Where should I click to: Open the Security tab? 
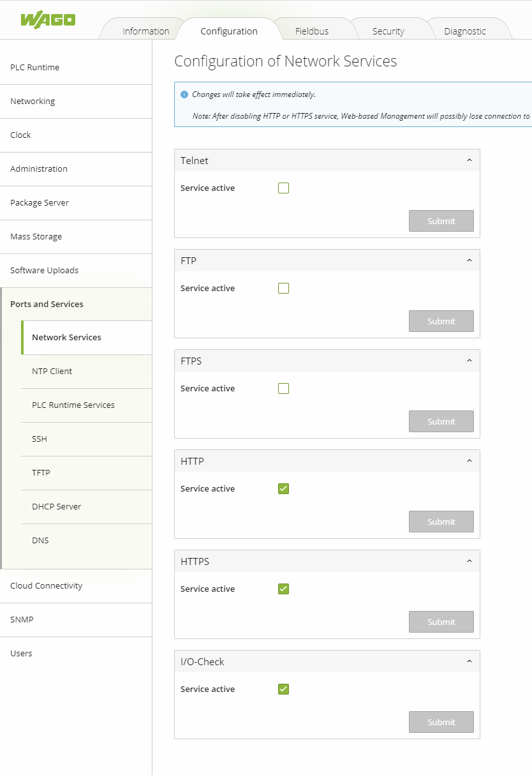tap(388, 31)
